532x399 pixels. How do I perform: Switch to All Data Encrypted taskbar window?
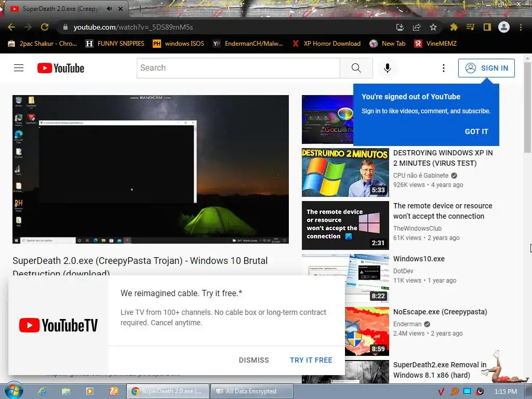point(251,391)
